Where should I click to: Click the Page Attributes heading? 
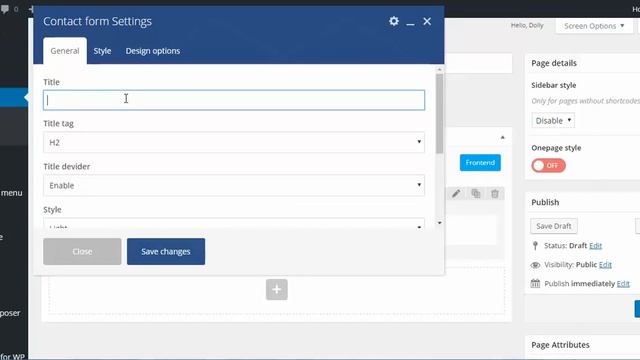[x=560, y=345]
